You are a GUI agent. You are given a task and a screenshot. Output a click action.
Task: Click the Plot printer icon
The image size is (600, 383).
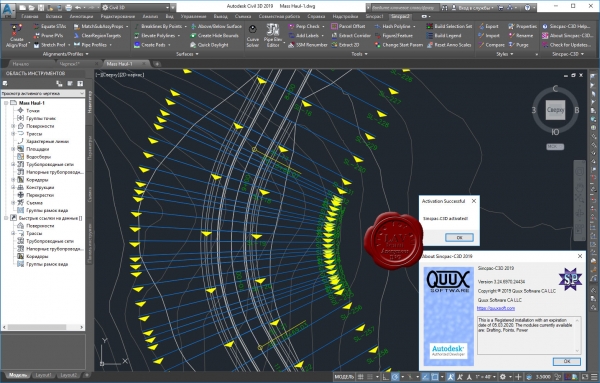coord(68,7)
